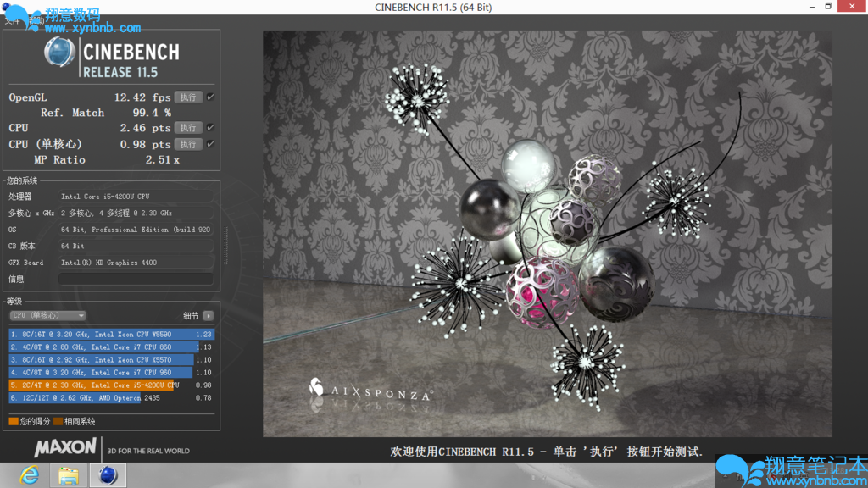Open the 帮助 menu
Screen dimensions: 868x488
[x=36, y=20]
